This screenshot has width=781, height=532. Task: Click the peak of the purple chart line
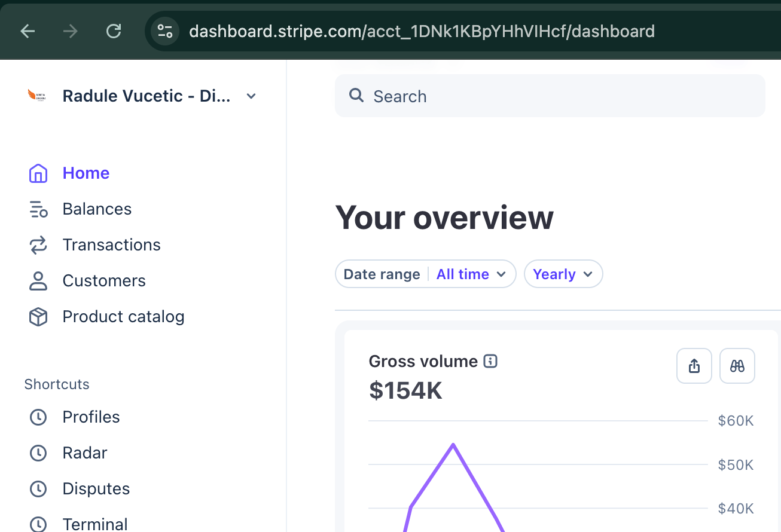point(453,444)
